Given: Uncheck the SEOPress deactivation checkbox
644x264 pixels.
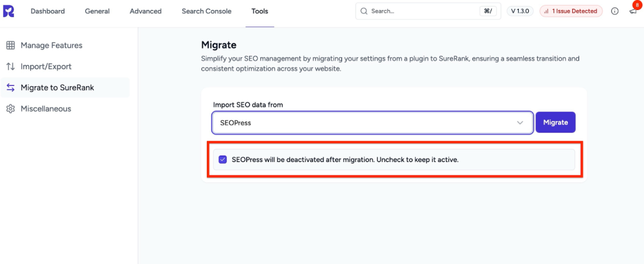Looking at the screenshot, I should click(223, 159).
